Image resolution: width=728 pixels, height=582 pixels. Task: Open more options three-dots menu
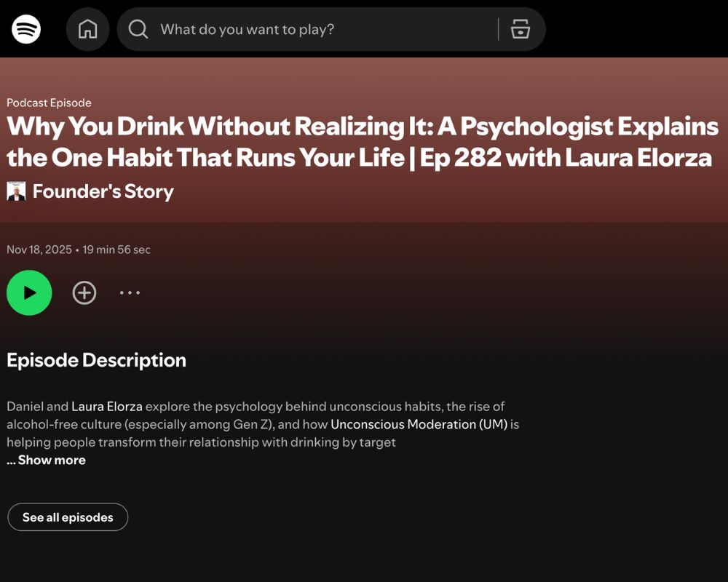pyautogui.click(x=130, y=293)
